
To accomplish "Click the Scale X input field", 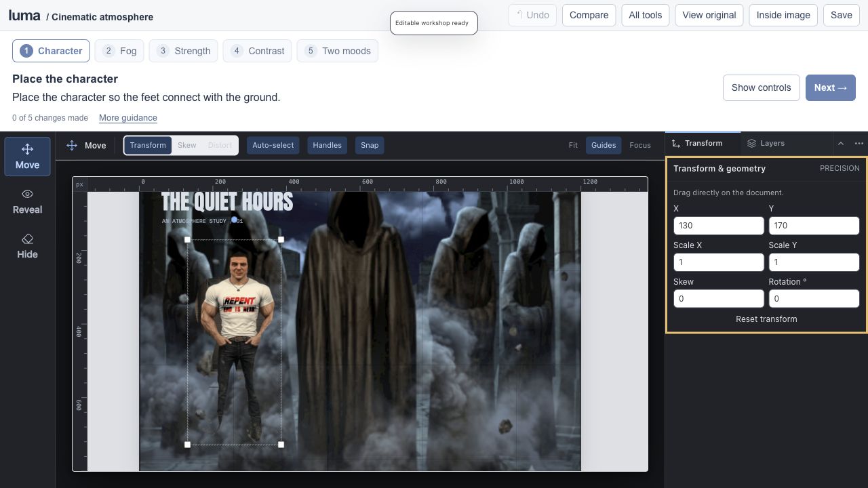I will tap(719, 262).
